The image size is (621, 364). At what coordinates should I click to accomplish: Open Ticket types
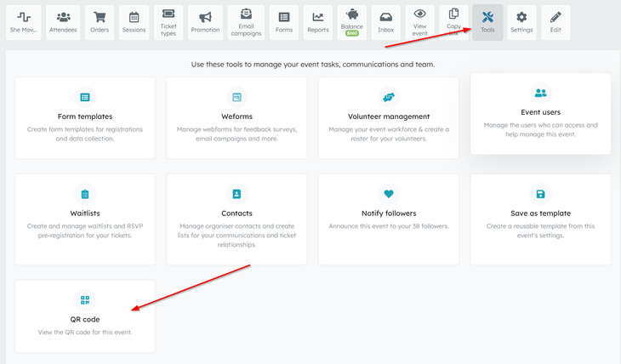click(168, 22)
